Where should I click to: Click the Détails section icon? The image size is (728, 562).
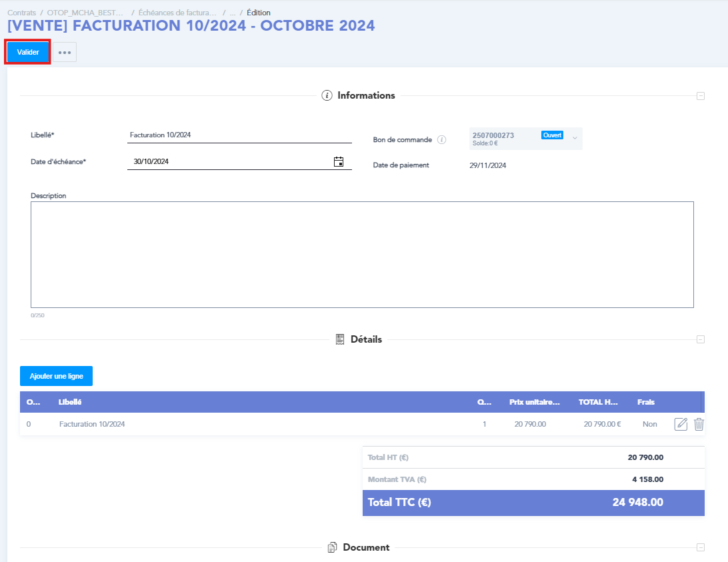pyautogui.click(x=340, y=339)
